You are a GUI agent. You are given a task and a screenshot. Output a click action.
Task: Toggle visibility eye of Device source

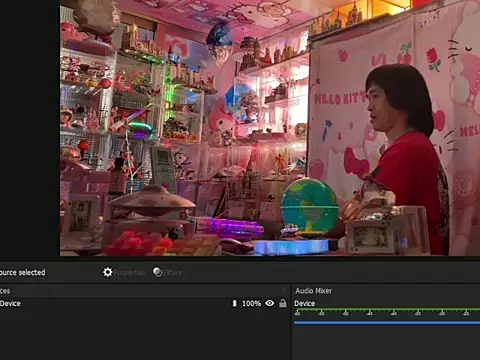pyautogui.click(x=270, y=303)
